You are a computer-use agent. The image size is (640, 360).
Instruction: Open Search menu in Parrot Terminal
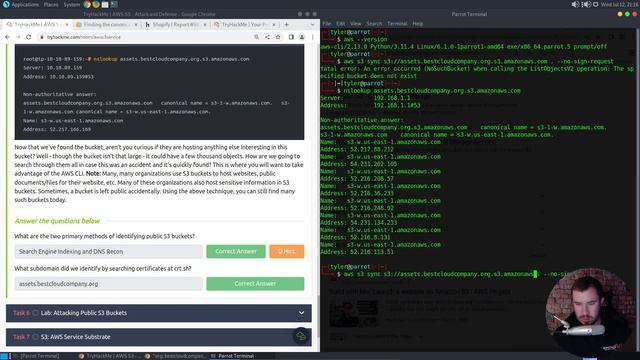click(374, 24)
